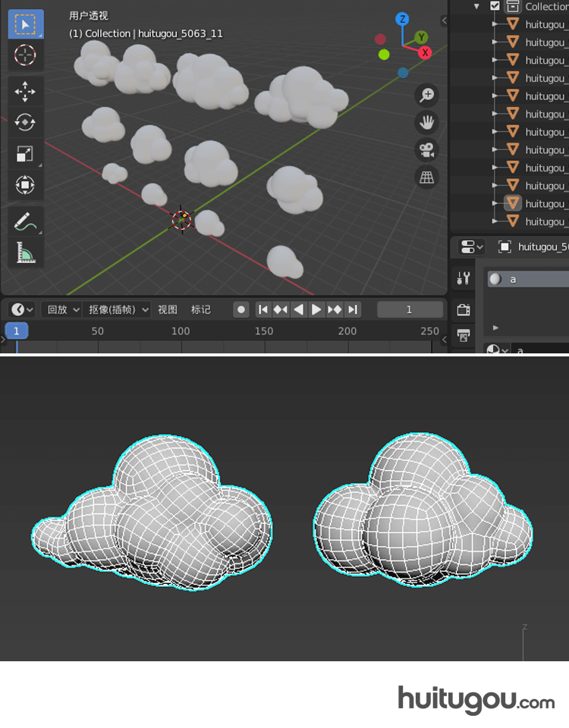This screenshot has height=728, width=569.
Task: Click the hand pan view button
Action: (x=427, y=122)
